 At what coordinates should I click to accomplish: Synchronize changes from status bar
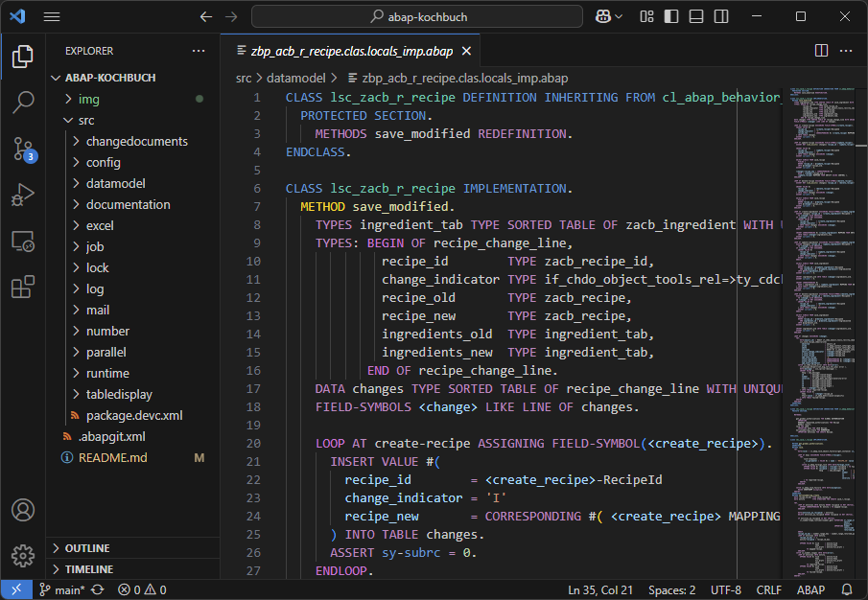click(x=98, y=590)
